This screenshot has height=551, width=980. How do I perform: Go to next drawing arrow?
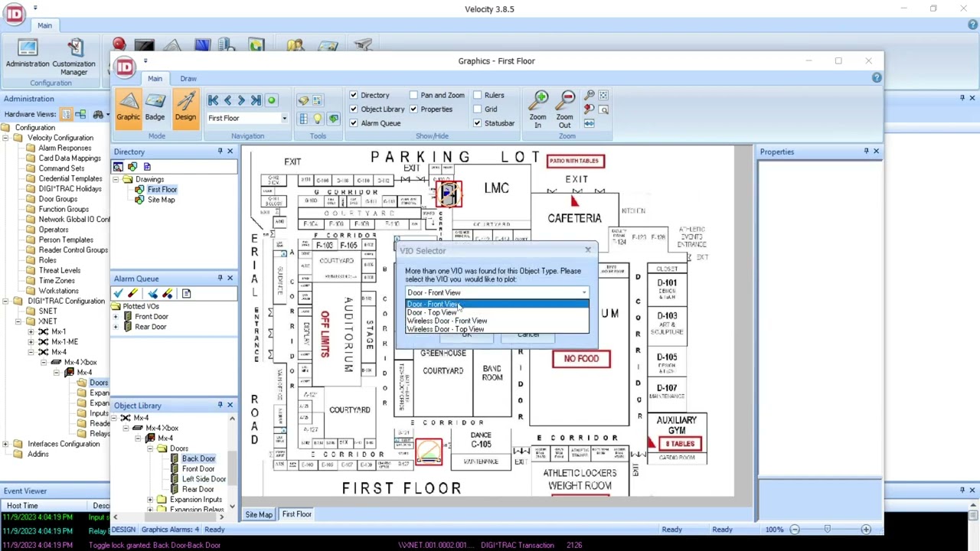pos(241,100)
